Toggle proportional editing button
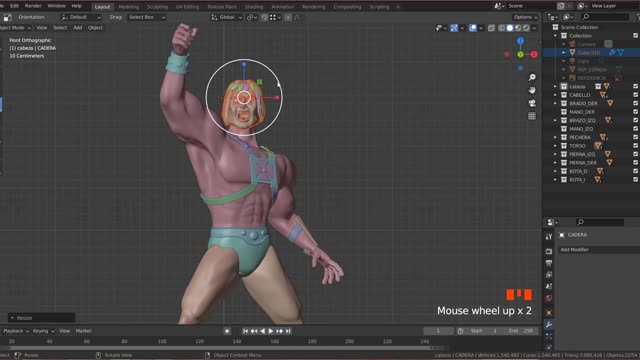The image size is (640, 360). pyautogui.click(x=288, y=17)
